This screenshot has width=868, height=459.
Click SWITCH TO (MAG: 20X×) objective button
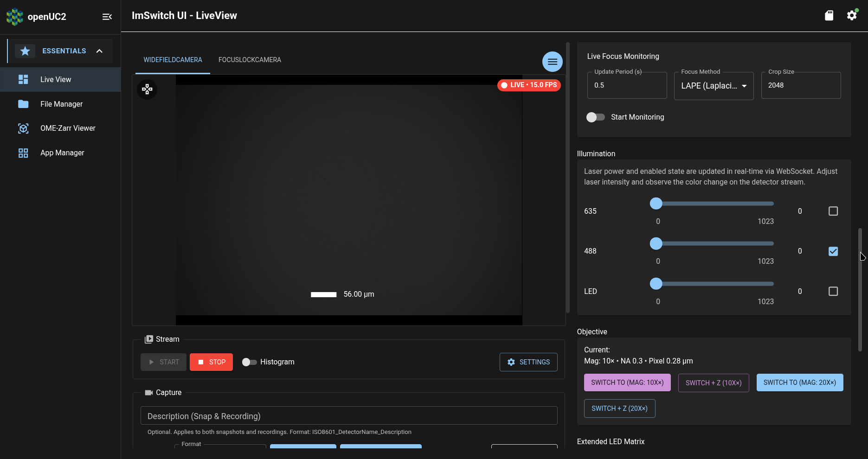click(x=799, y=382)
